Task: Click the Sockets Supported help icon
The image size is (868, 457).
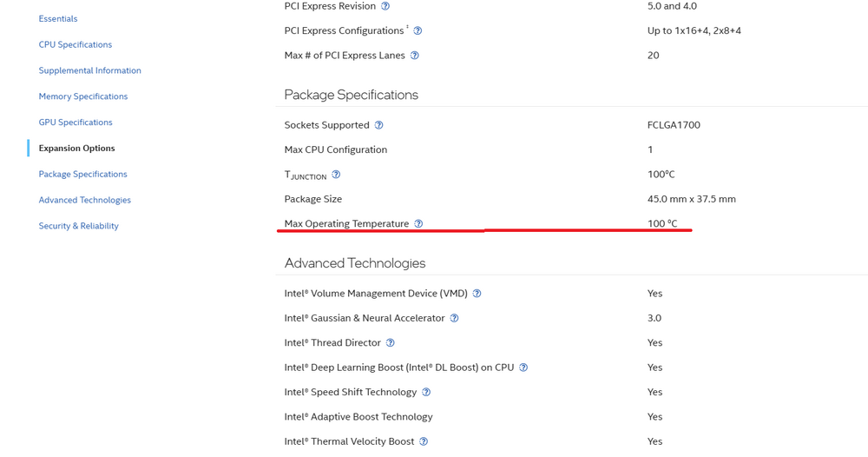Action: point(378,125)
